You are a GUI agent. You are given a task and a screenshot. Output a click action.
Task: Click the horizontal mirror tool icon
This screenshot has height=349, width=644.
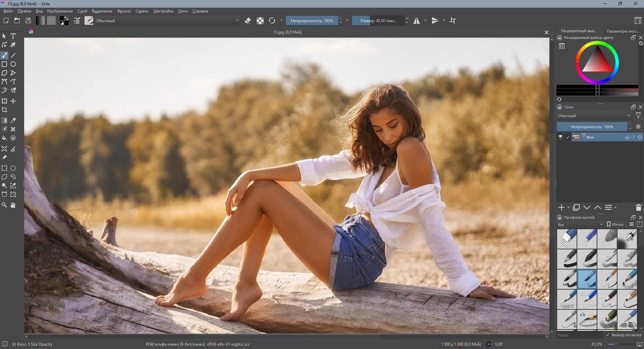tap(417, 20)
